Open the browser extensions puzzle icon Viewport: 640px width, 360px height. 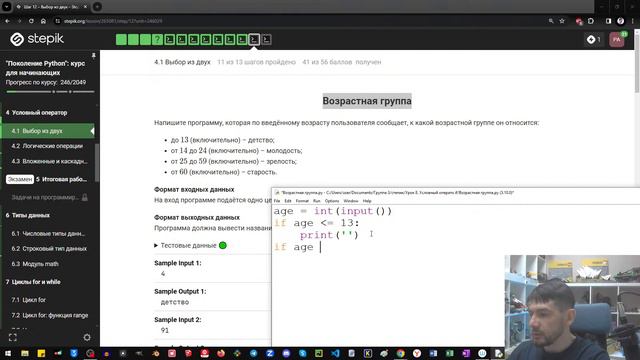pos(591,21)
